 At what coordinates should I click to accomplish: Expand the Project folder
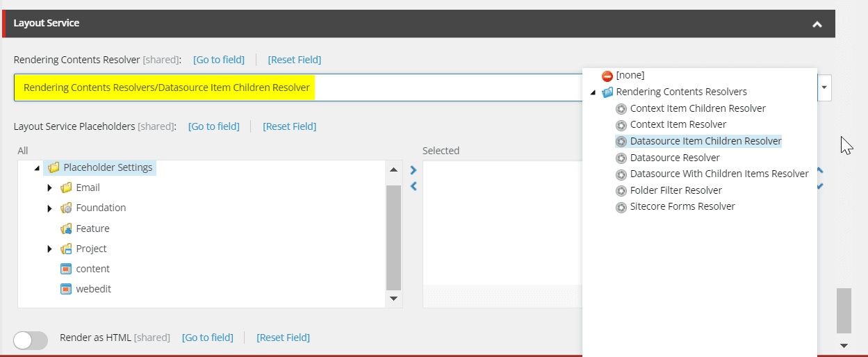click(x=49, y=249)
